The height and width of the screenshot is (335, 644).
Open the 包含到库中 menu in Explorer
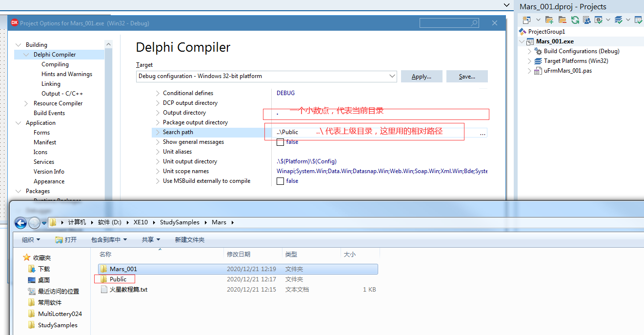coord(109,239)
